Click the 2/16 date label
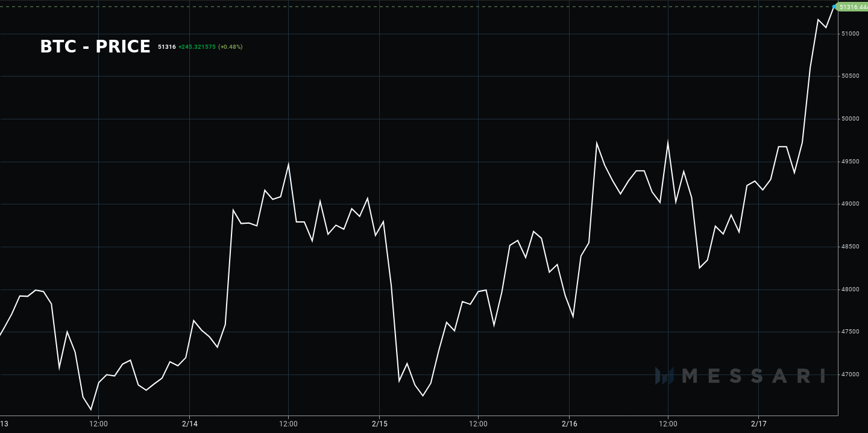 click(x=569, y=424)
